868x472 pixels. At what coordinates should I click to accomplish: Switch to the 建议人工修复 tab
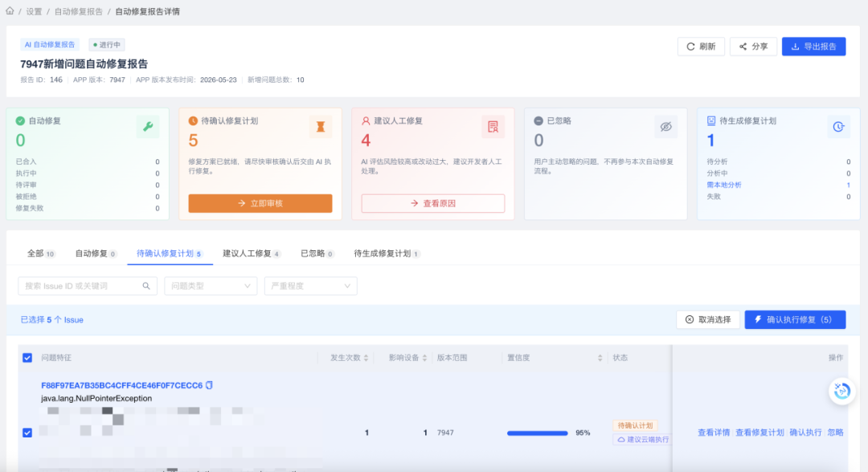click(252, 254)
